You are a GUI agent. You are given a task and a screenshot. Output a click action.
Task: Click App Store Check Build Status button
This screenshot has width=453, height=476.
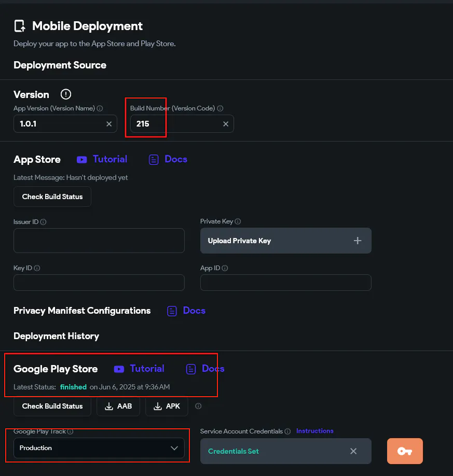click(52, 197)
